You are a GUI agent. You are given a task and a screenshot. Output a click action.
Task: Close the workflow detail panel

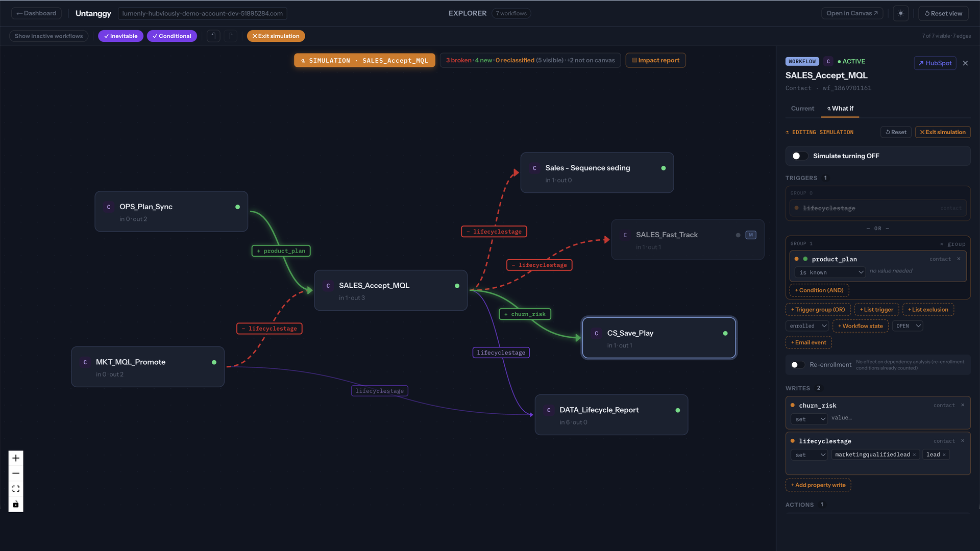pos(965,63)
